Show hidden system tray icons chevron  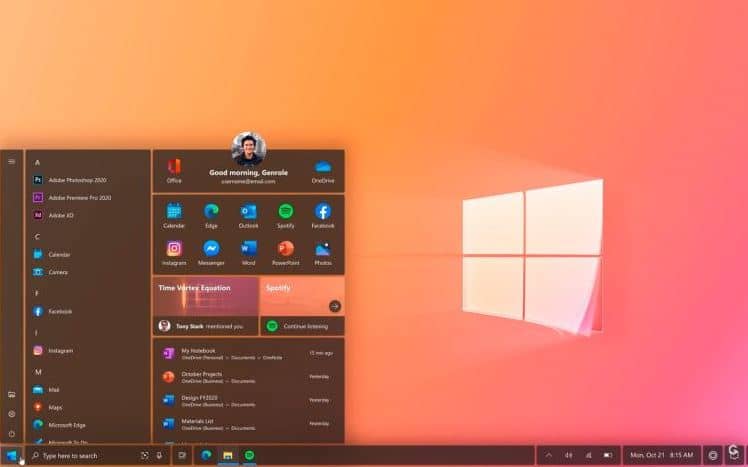(x=548, y=456)
